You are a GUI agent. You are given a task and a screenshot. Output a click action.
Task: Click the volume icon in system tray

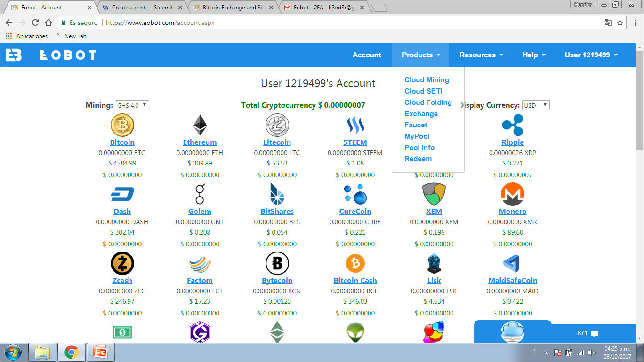pos(592,353)
